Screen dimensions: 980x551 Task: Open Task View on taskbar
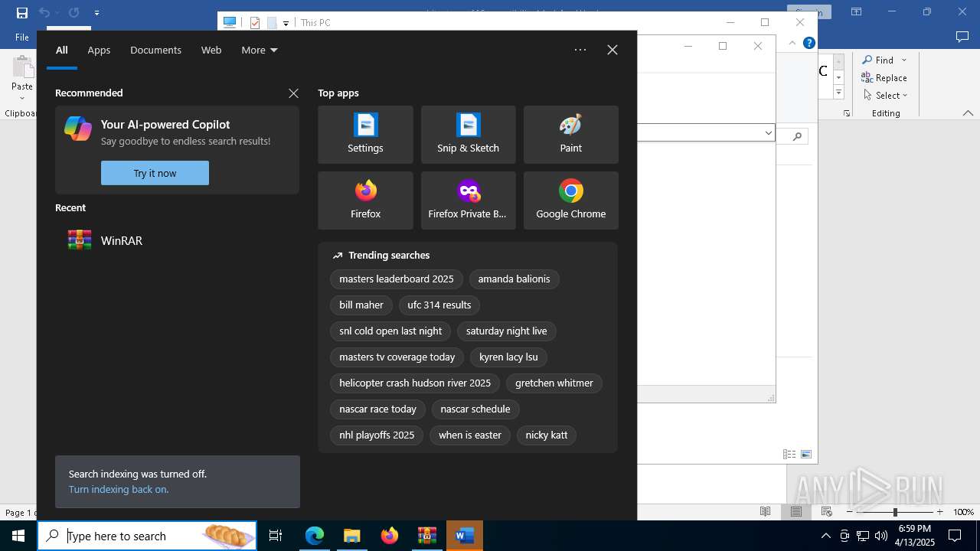(276, 536)
